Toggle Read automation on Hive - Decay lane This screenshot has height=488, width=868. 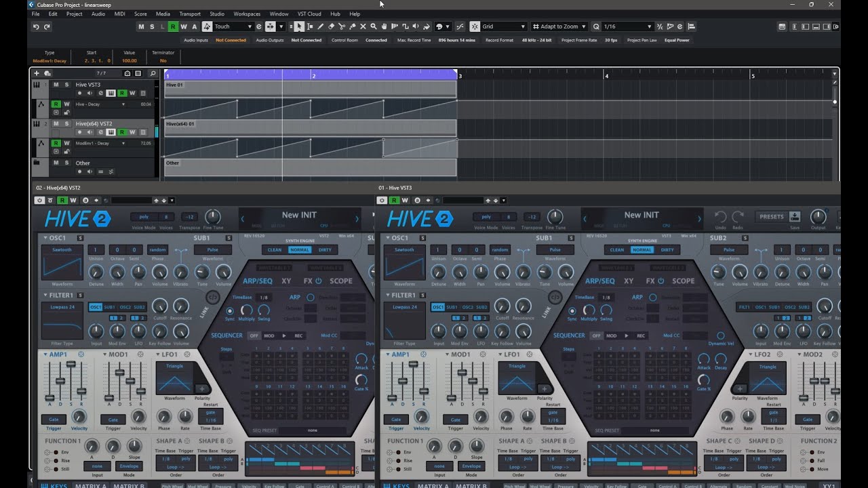[56, 104]
